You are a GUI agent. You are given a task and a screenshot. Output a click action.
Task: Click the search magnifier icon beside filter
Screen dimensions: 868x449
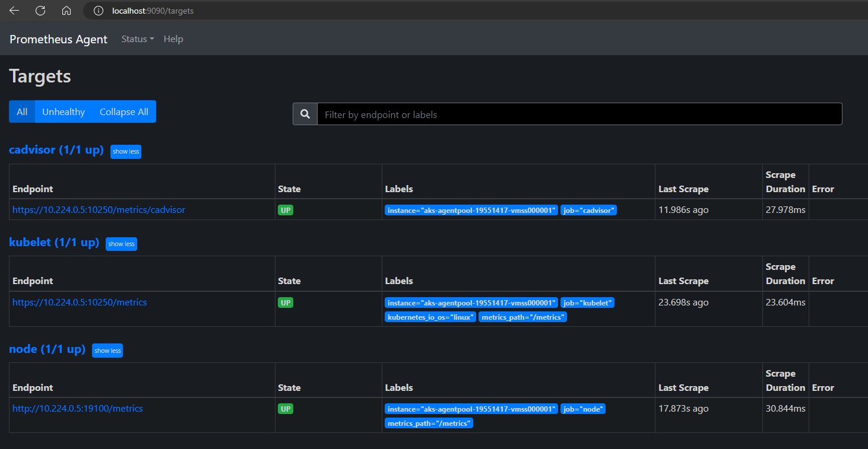(305, 114)
